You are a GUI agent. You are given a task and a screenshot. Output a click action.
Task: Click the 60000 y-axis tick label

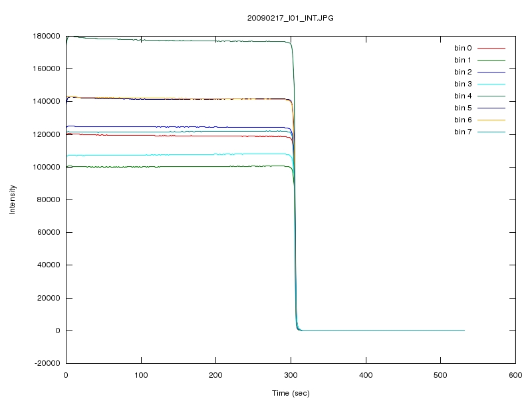[x=48, y=232]
